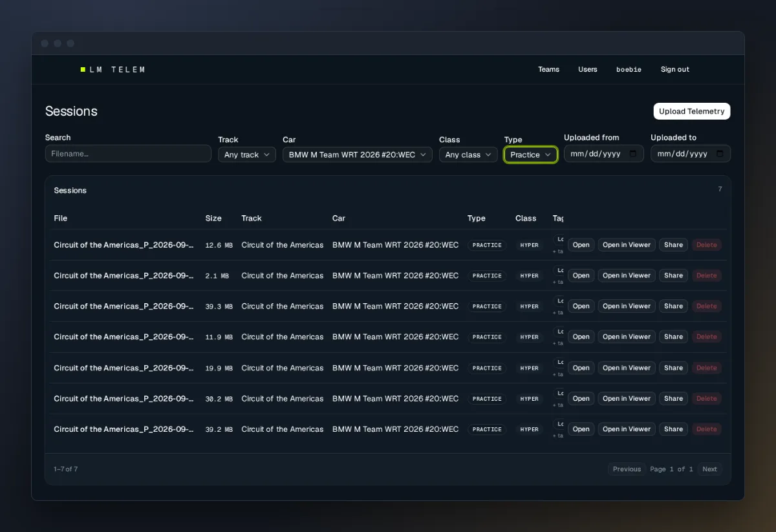Click the Type column header
Viewport: 776px width, 532px height.
tap(477, 218)
